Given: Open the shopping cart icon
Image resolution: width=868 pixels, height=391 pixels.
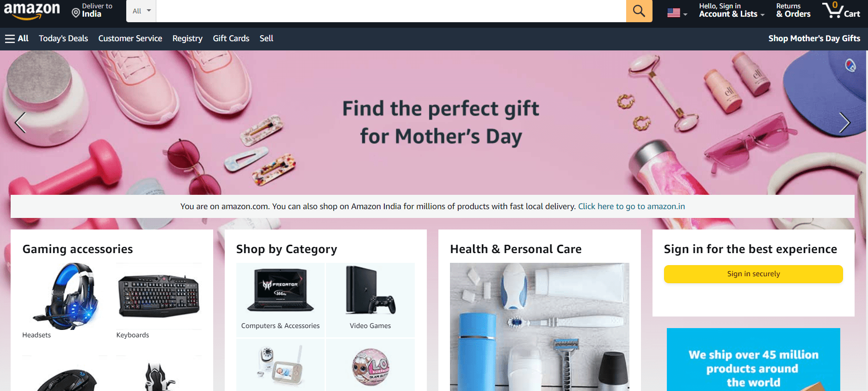Looking at the screenshot, I should [x=841, y=10].
